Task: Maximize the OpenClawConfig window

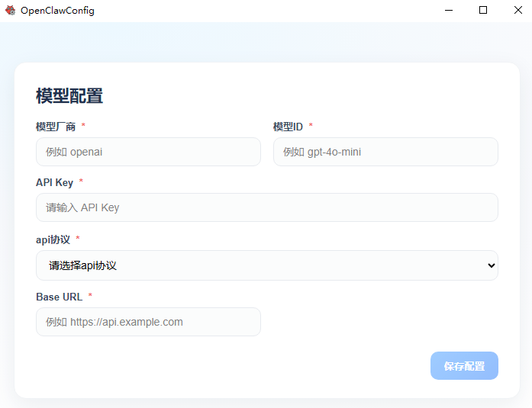Action: (x=483, y=10)
